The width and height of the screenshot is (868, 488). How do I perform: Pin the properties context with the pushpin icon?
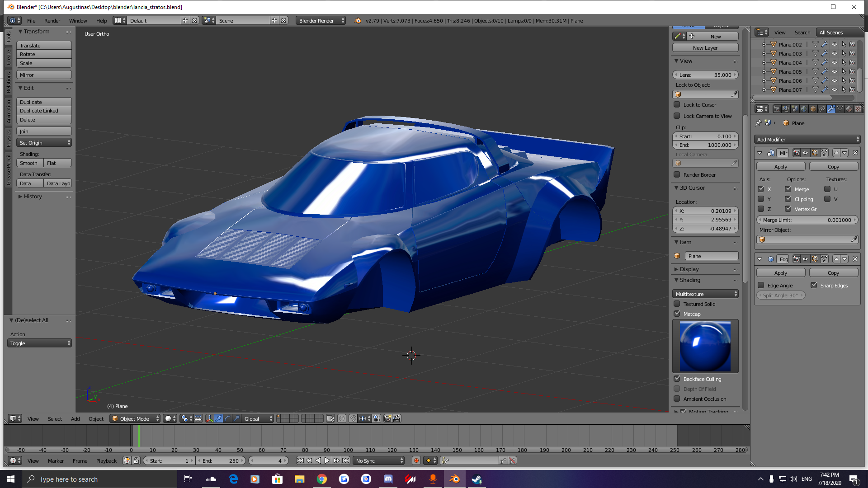[759, 123]
